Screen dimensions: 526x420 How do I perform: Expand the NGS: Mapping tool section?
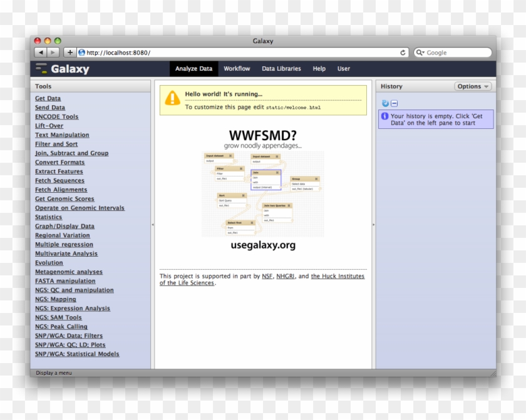56,299
